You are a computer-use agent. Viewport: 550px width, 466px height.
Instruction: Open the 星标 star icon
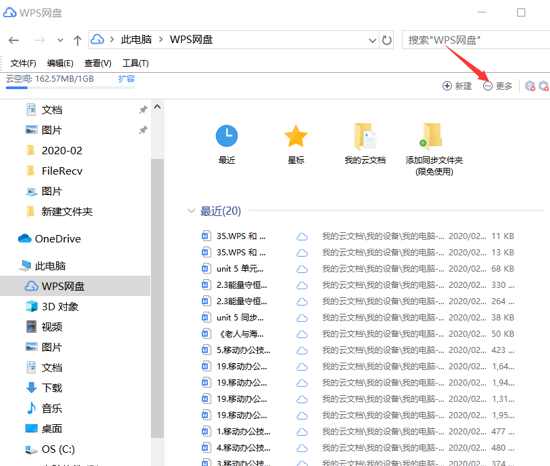(296, 136)
